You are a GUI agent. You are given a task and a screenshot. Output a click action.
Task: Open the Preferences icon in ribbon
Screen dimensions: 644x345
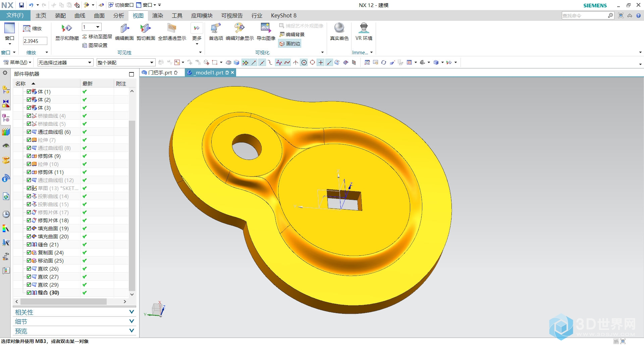[x=215, y=28]
